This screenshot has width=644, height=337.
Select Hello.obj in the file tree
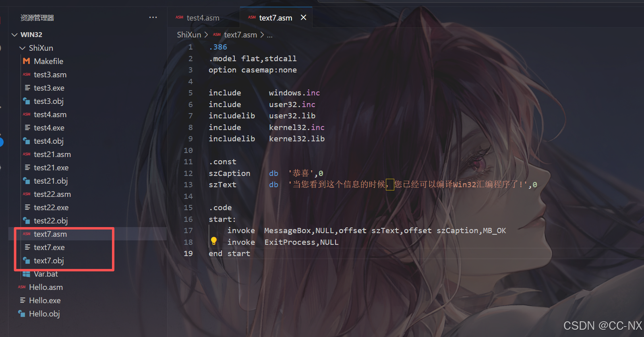tap(44, 314)
